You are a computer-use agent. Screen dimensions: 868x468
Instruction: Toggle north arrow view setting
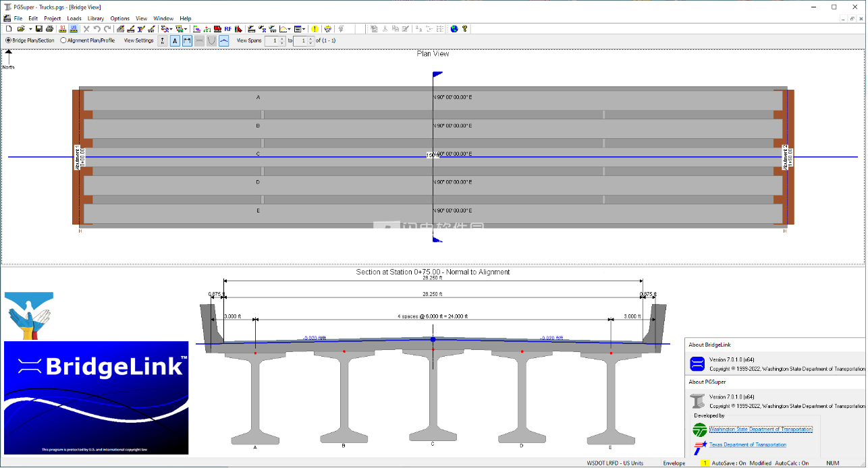coord(162,40)
